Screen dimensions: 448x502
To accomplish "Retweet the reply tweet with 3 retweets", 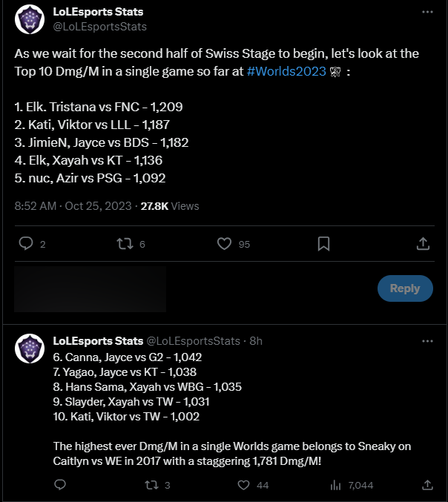I will [x=151, y=485].
